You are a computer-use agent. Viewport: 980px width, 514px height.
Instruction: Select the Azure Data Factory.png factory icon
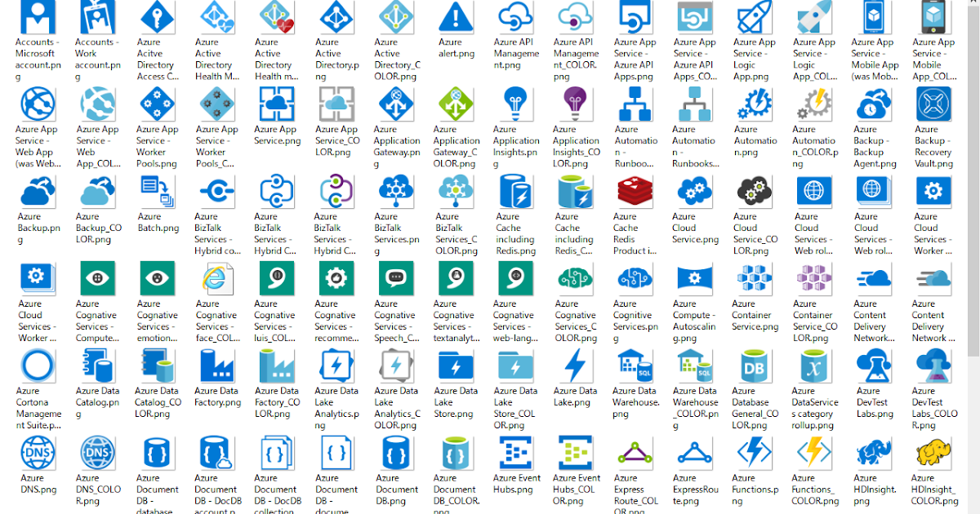[x=216, y=366]
